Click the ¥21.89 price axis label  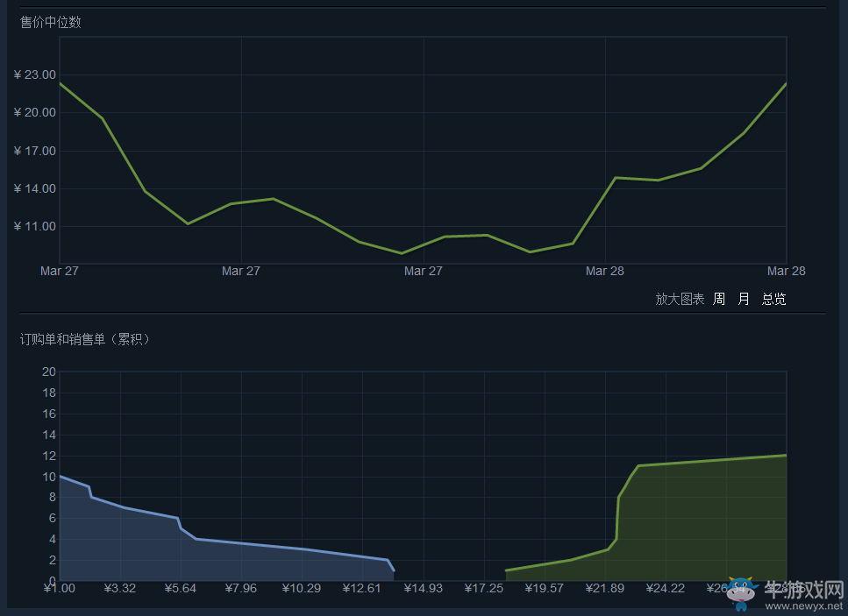click(x=605, y=588)
